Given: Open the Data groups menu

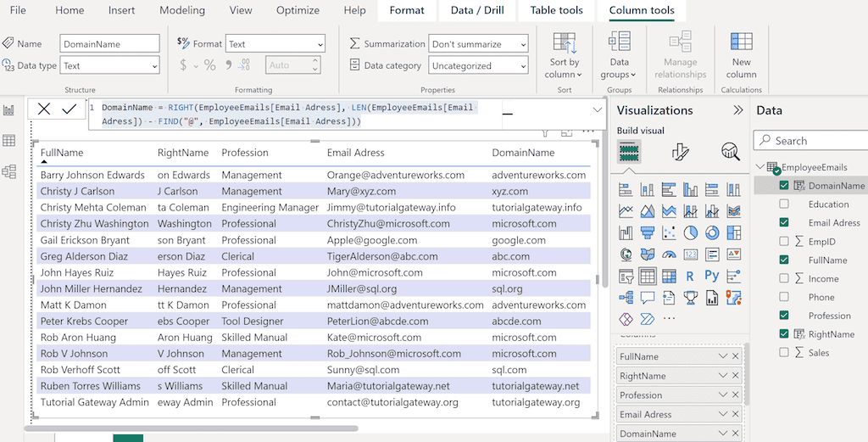Looking at the screenshot, I should [619, 55].
